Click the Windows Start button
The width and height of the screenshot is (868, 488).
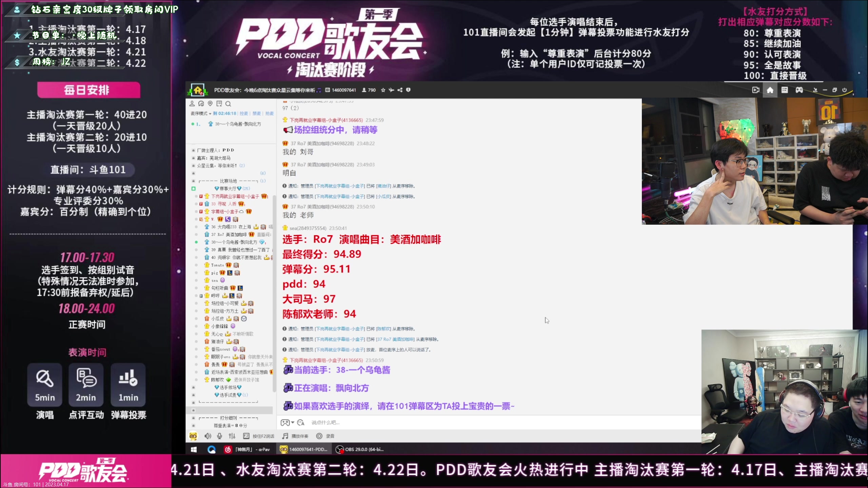coord(194,449)
